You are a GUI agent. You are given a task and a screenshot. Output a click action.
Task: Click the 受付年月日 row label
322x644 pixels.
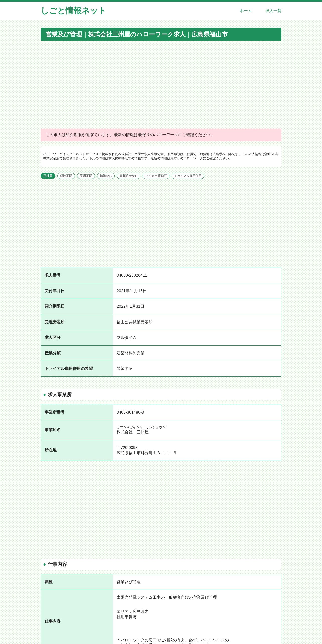pos(55,291)
